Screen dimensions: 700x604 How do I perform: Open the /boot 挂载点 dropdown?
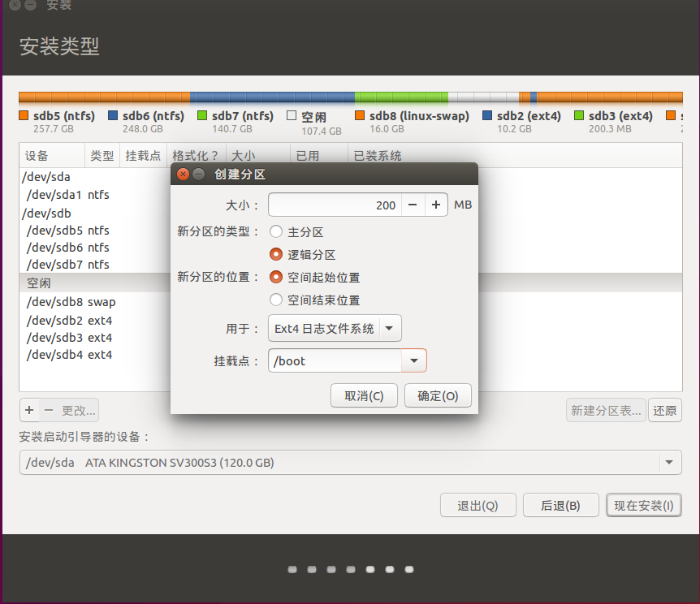[x=348, y=360]
